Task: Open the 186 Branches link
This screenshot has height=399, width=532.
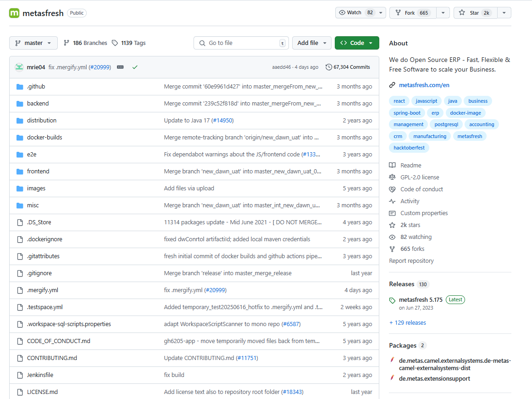Action: (85, 43)
